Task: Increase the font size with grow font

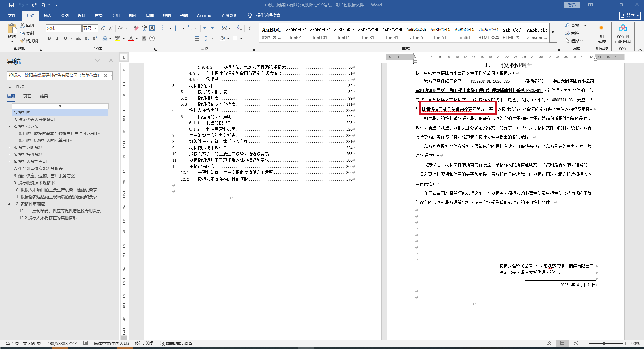Action: coord(103,28)
